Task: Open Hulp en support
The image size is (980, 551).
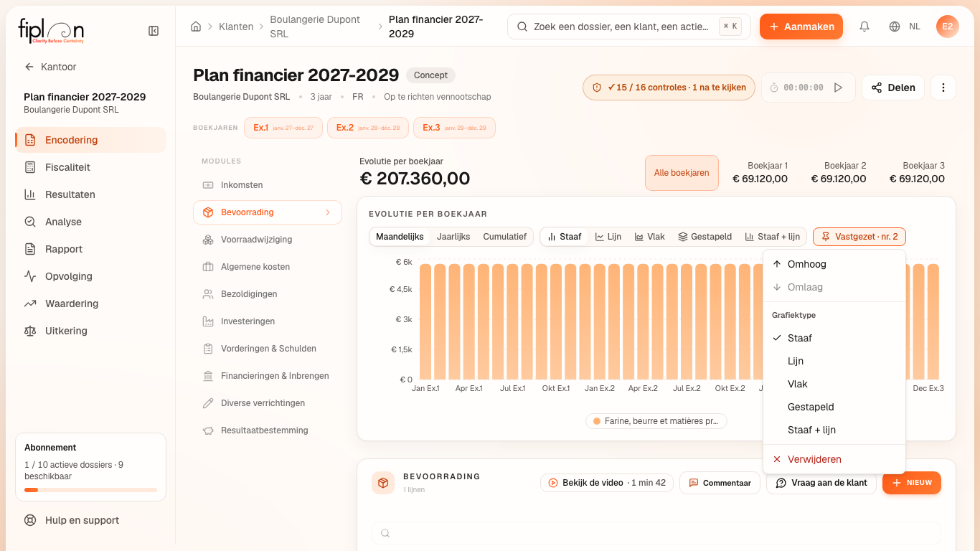Action: (x=91, y=520)
